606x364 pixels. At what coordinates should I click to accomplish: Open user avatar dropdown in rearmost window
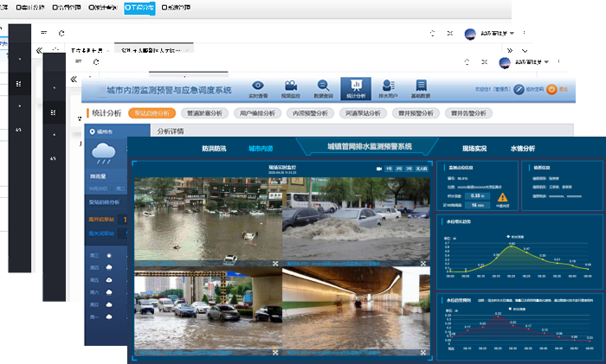(x=489, y=34)
